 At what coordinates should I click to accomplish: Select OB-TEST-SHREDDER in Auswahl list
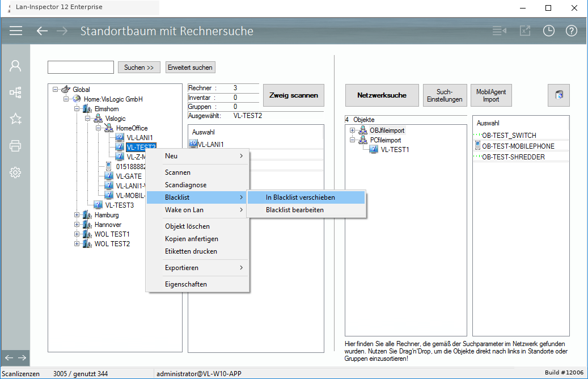513,157
